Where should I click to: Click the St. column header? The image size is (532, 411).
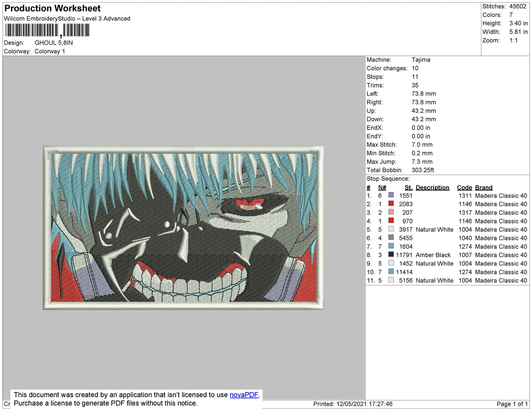(408, 188)
